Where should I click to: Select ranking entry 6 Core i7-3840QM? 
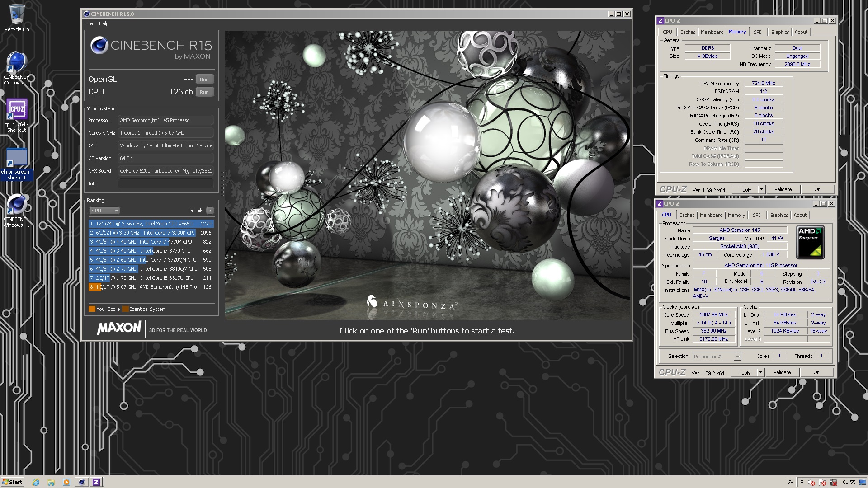[151, 269]
